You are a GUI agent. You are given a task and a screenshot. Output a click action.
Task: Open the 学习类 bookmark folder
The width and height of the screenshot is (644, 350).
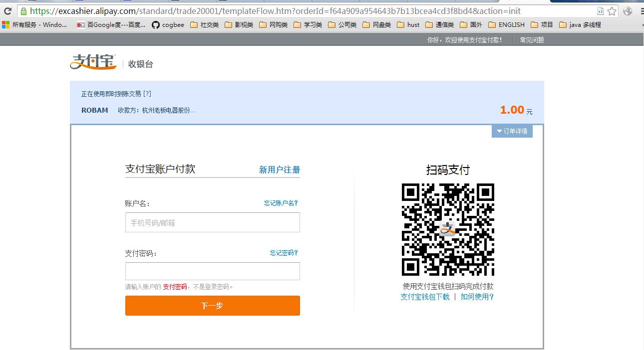click(x=308, y=24)
